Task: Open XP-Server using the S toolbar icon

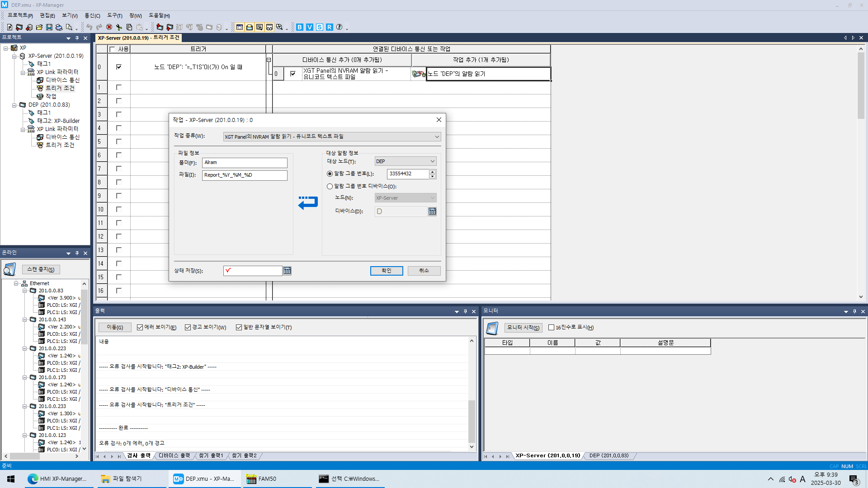Action: [x=320, y=27]
